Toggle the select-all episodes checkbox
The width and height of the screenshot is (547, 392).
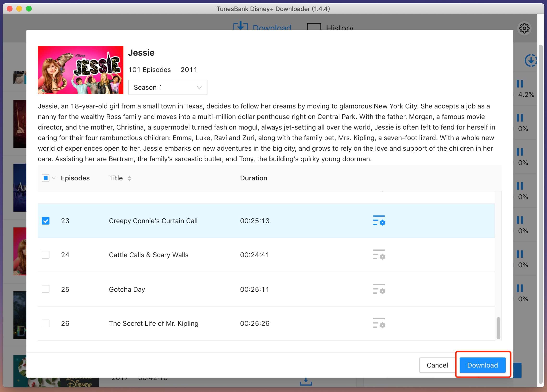46,178
